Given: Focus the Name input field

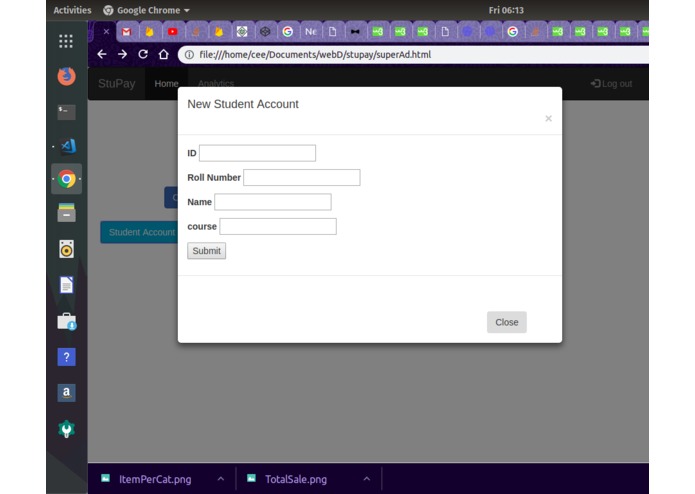Looking at the screenshot, I should [273, 202].
